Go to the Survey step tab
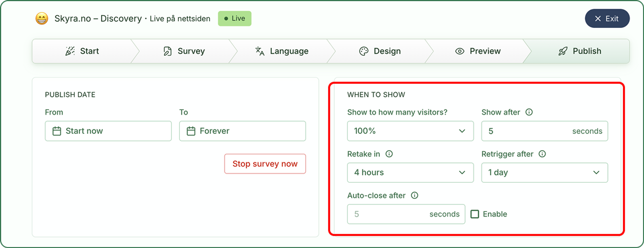The width and height of the screenshot is (644, 248). click(184, 51)
